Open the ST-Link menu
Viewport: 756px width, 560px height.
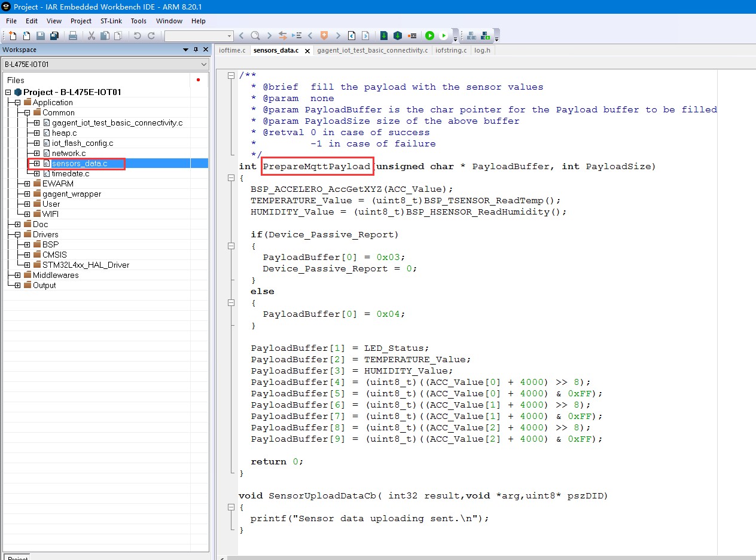coord(111,21)
